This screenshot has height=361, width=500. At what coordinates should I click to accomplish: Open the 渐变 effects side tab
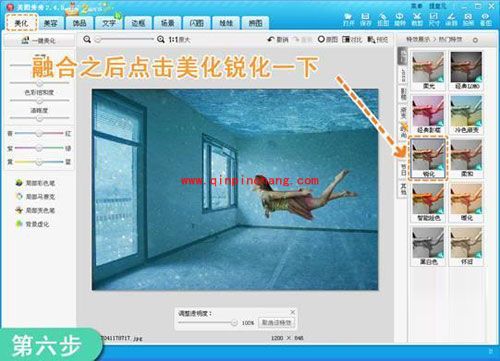coord(403,113)
